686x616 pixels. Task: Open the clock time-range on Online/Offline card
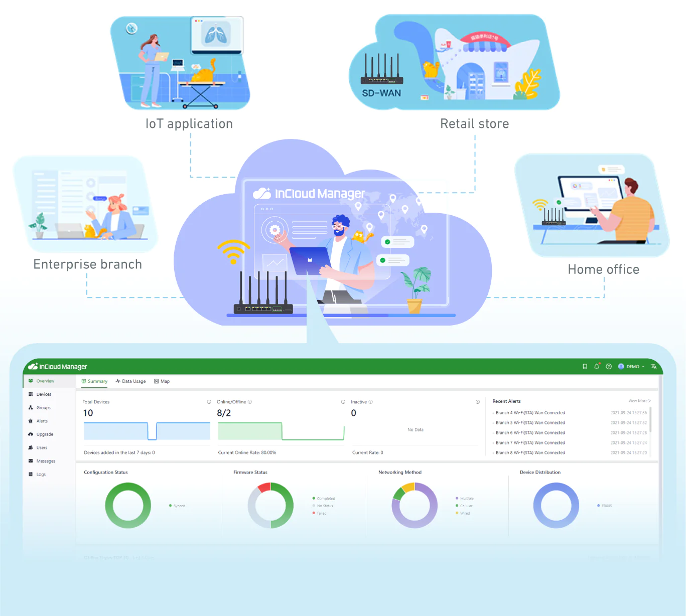click(x=343, y=402)
